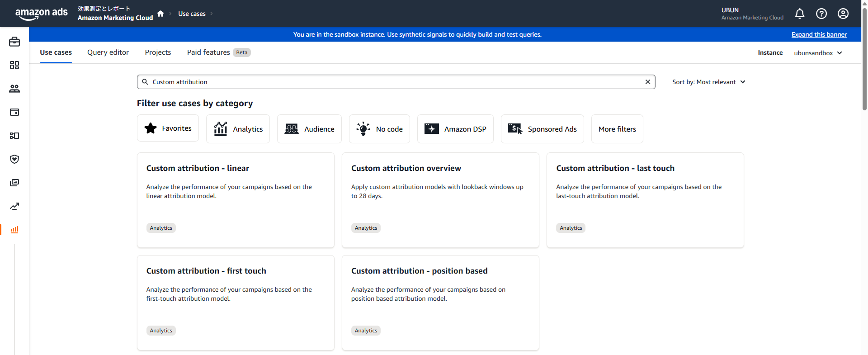Open the trend line chart icon in sidebar
868x355 pixels.
14,206
